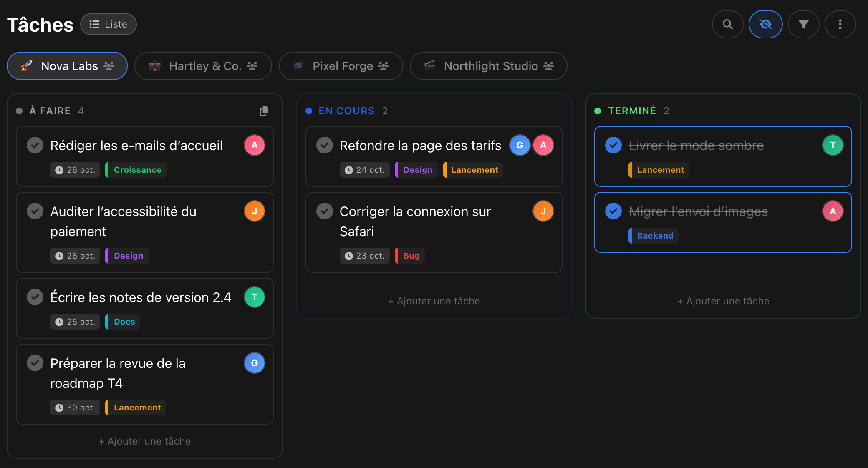Select Northlight Studio workspace tab

tap(488, 66)
